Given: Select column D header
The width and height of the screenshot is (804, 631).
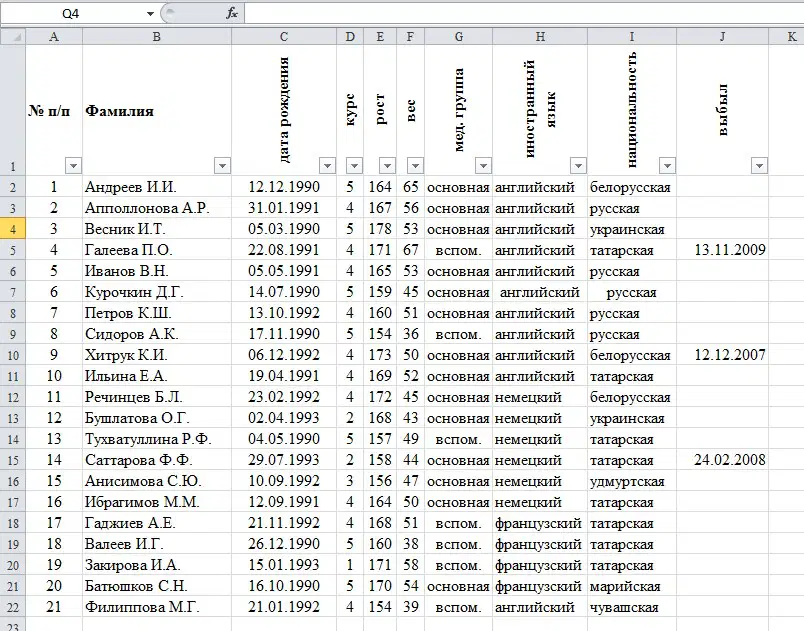Looking at the screenshot, I should [350, 37].
